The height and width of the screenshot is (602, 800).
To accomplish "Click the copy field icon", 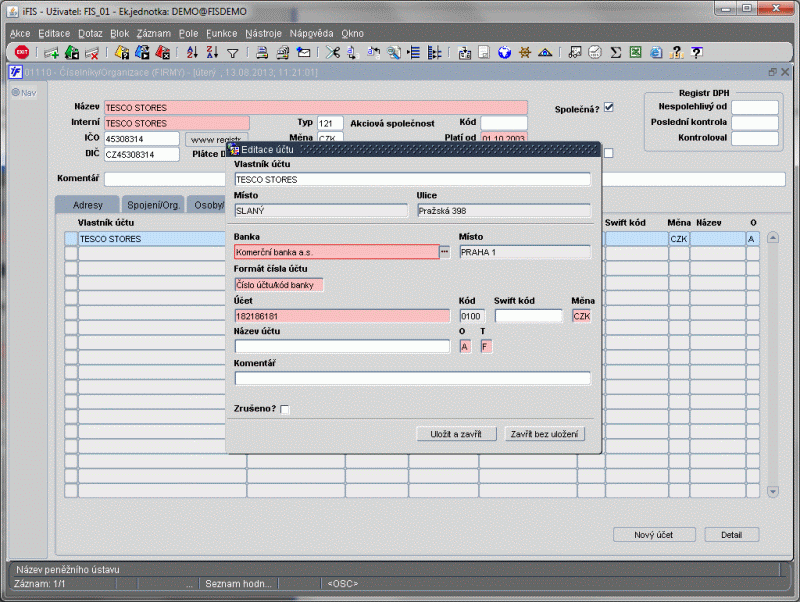I will pos(352,52).
